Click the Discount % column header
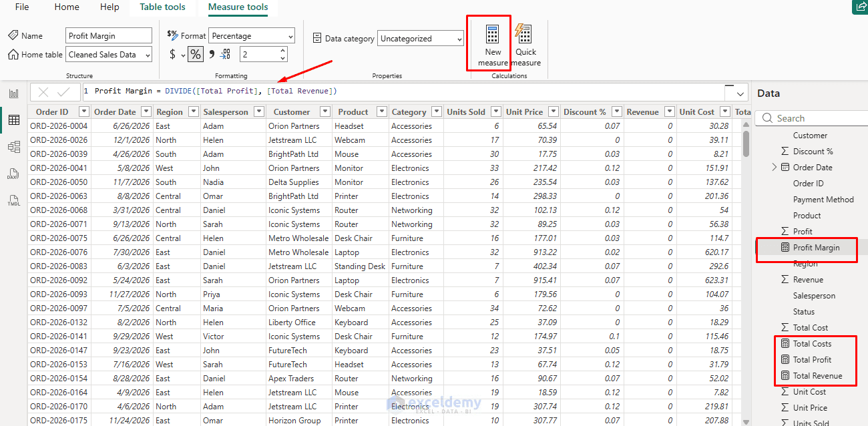This screenshot has width=868, height=426. click(x=584, y=112)
